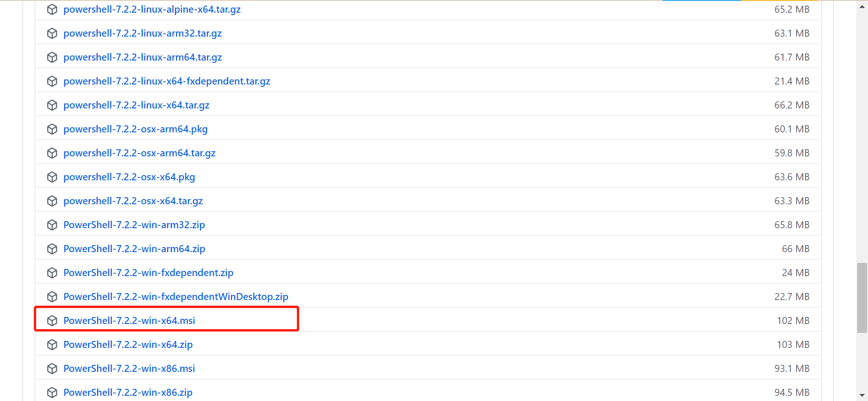Click package icon beside PowerShell-7.2.2-win-x86.zip

(52, 393)
